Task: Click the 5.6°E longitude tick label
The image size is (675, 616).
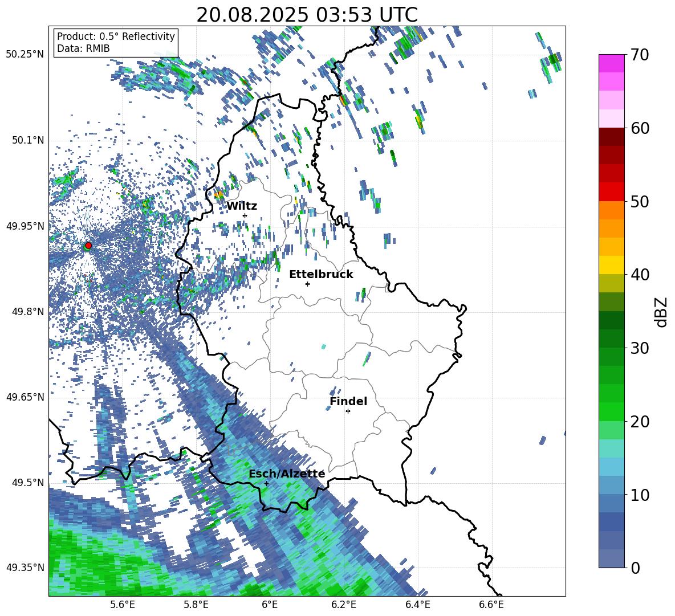Action: (123, 605)
